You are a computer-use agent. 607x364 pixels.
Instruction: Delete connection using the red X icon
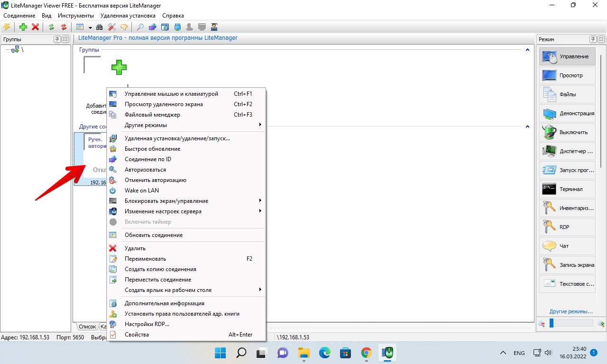click(x=36, y=27)
